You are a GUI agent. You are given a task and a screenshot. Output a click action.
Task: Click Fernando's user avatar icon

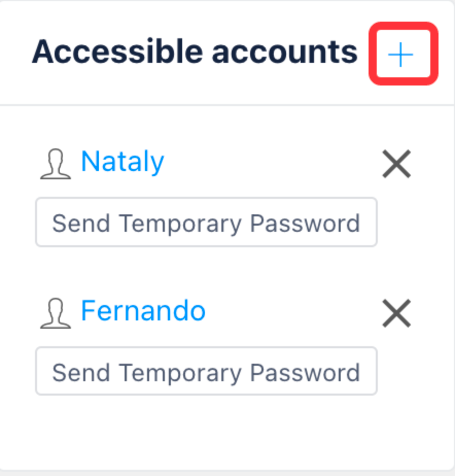tap(56, 313)
